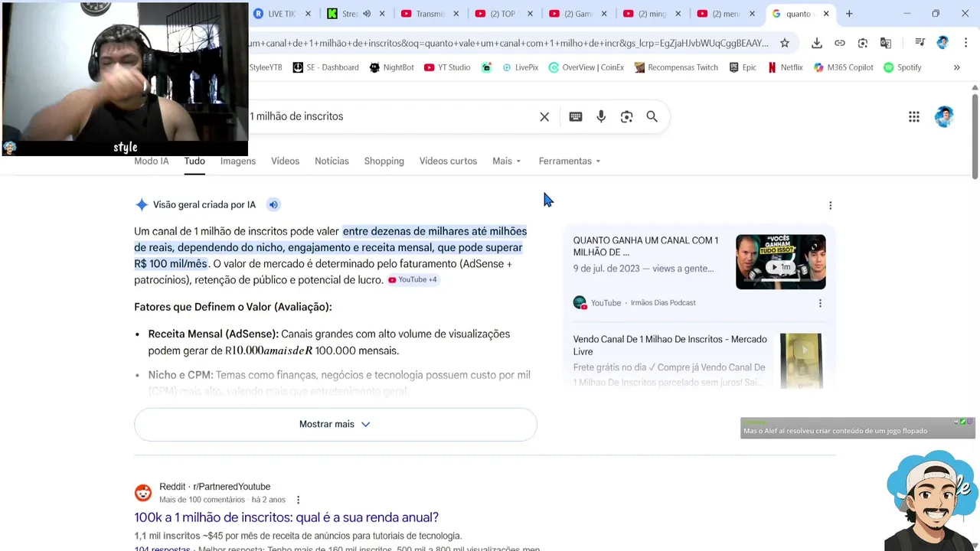The image size is (980, 551).
Task: Select the Shopping search tab
Action: tap(384, 161)
